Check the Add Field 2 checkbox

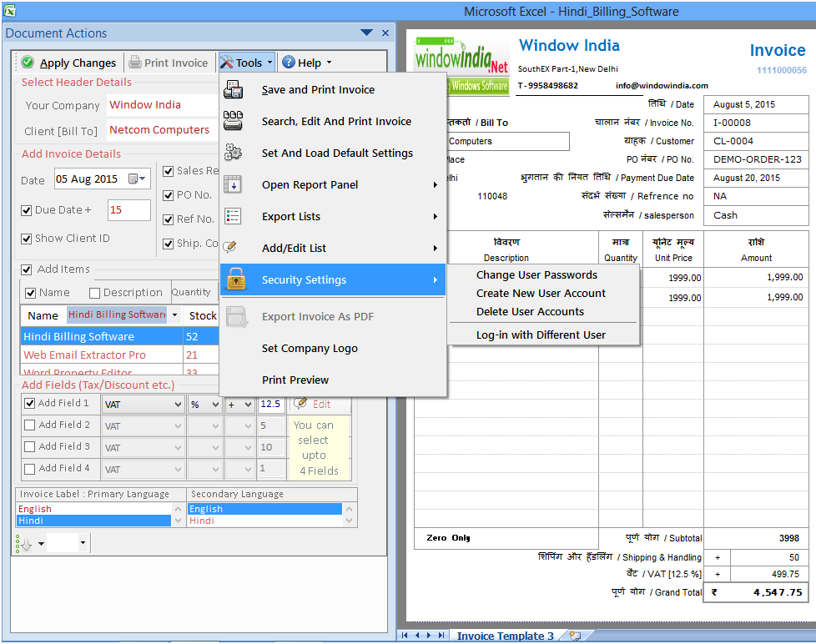[30, 425]
